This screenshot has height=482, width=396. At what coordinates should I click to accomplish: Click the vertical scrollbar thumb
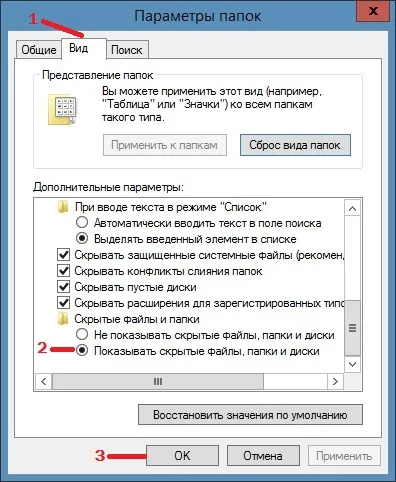point(353,328)
